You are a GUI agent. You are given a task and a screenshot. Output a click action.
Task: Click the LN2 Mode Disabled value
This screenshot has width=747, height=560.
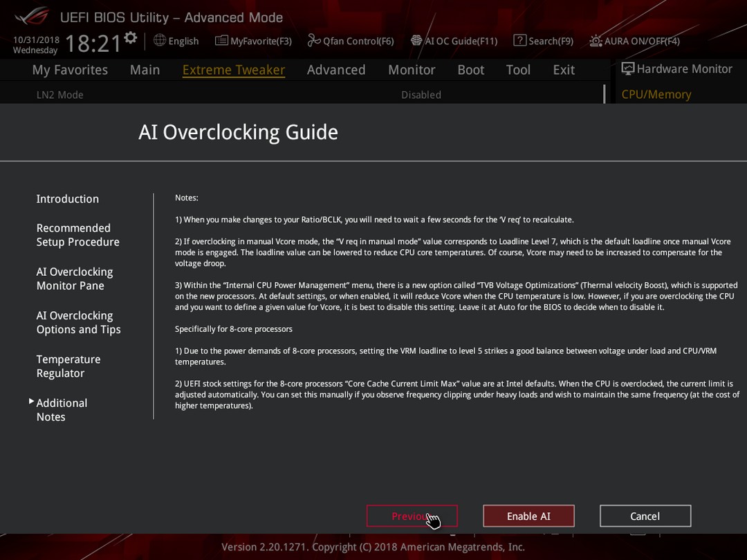pyautogui.click(x=421, y=95)
